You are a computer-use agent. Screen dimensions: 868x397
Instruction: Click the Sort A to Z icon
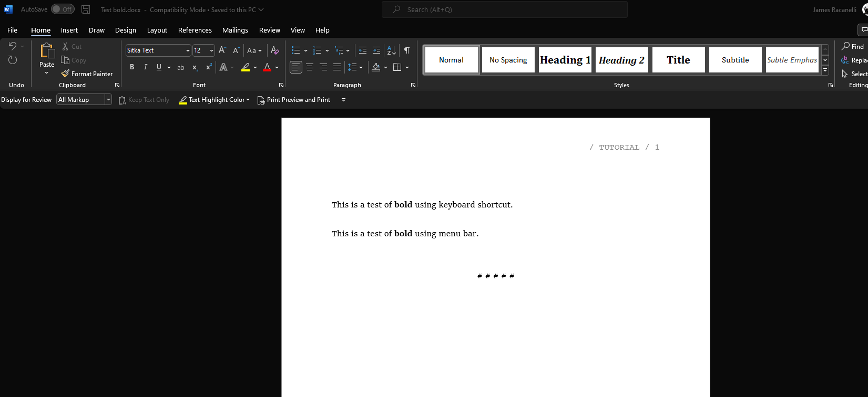(391, 50)
